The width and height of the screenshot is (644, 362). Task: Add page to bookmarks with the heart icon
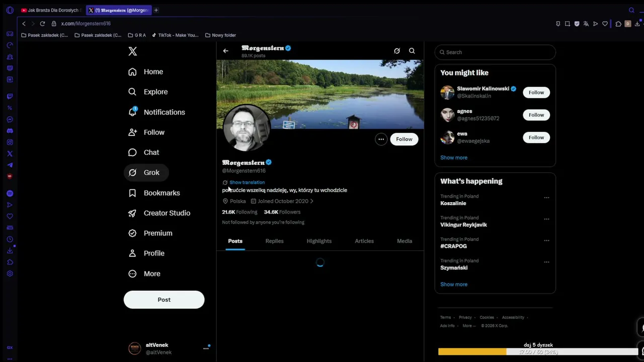(x=605, y=24)
